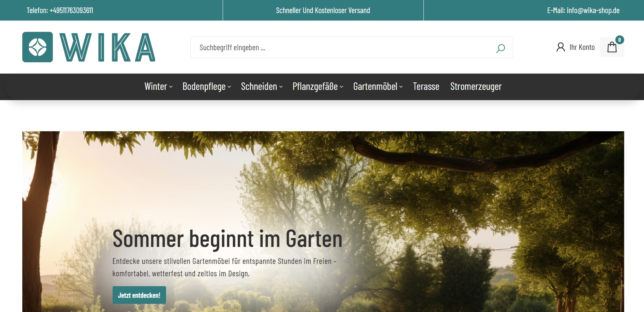Click the Telefon number in top bar

coord(60,11)
